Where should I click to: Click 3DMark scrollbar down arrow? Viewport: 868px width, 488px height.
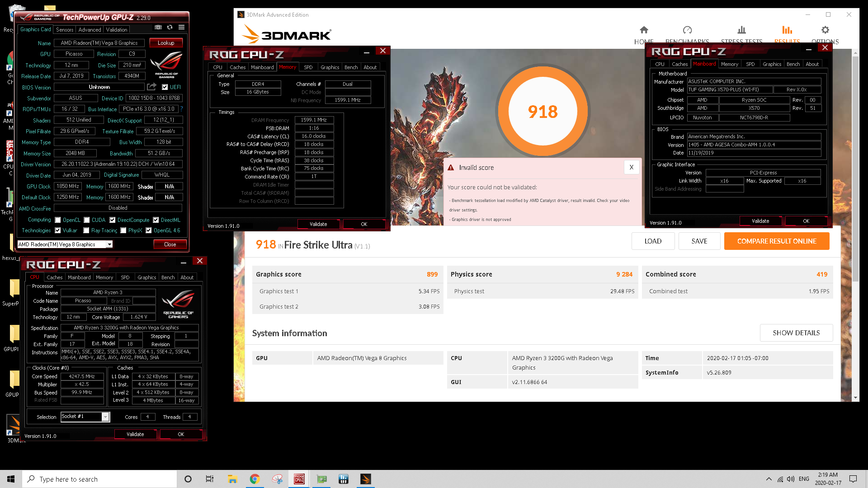855,398
